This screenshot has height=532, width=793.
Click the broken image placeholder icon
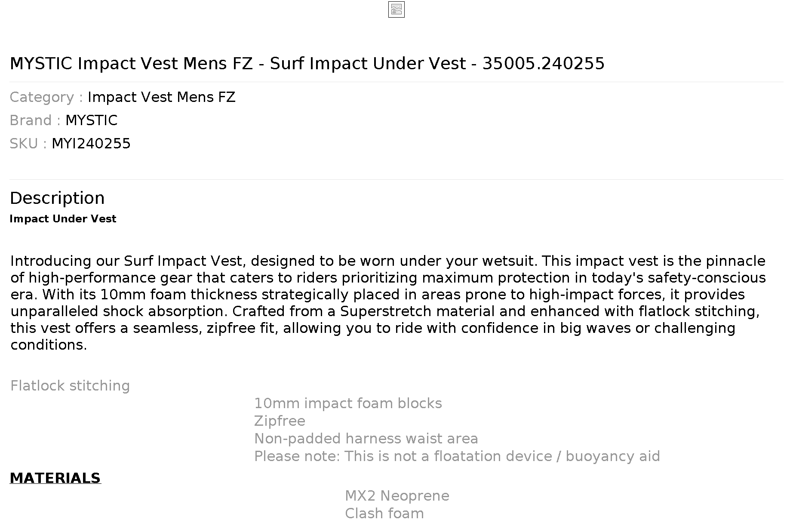pyautogui.click(x=396, y=9)
